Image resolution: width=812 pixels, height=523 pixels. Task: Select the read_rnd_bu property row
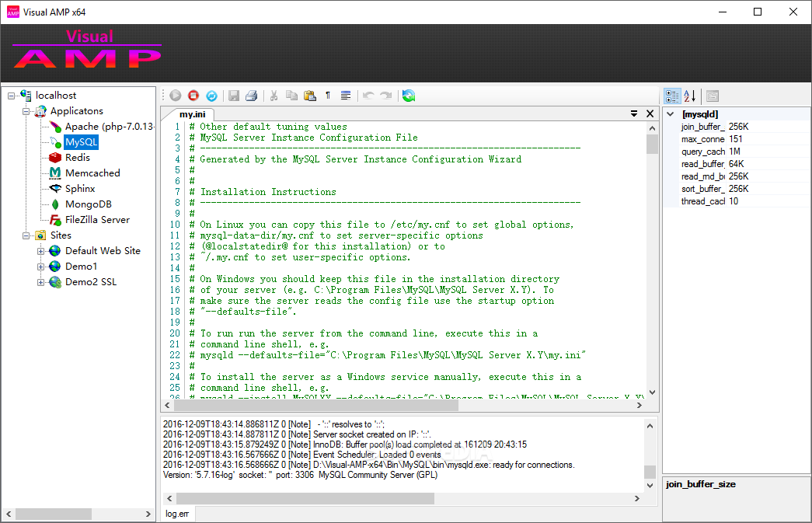[x=744, y=176]
